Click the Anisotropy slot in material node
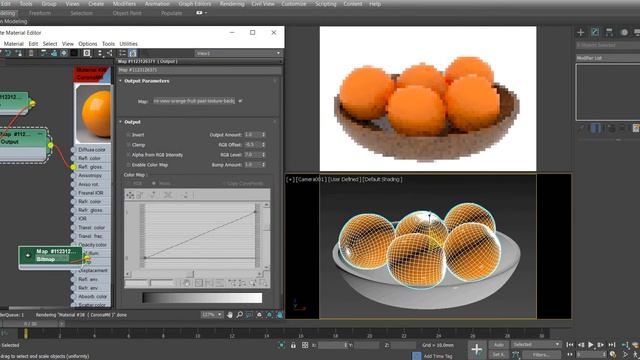 [91, 176]
